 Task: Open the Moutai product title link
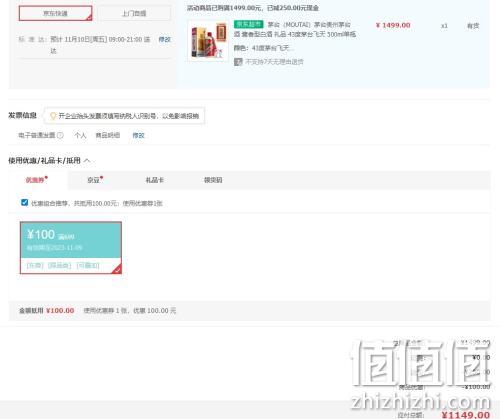(x=295, y=29)
